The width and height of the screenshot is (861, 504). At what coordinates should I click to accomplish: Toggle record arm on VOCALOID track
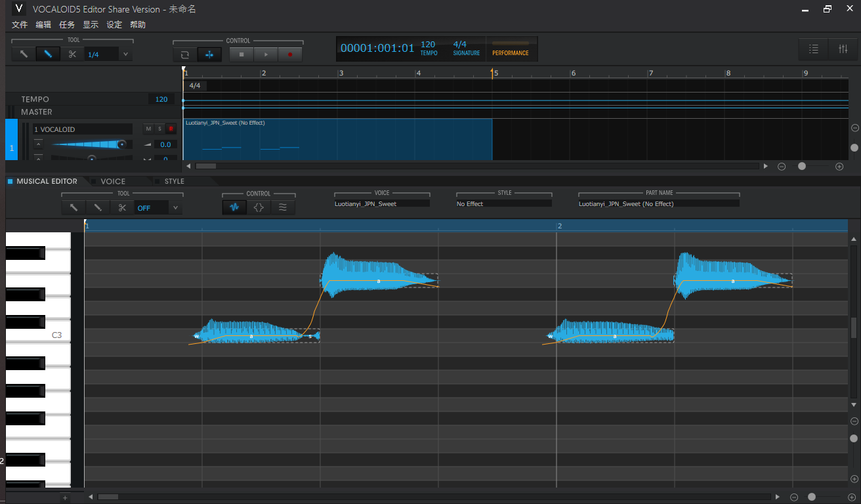171,129
